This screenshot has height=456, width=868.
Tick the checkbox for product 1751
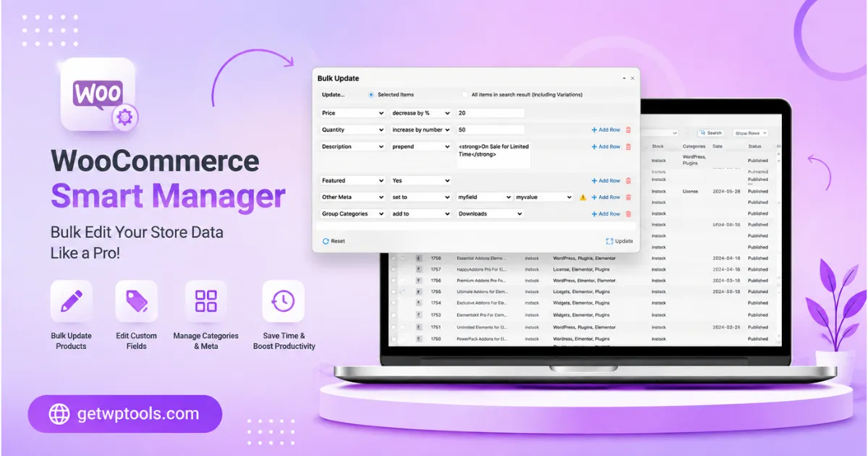point(394,327)
